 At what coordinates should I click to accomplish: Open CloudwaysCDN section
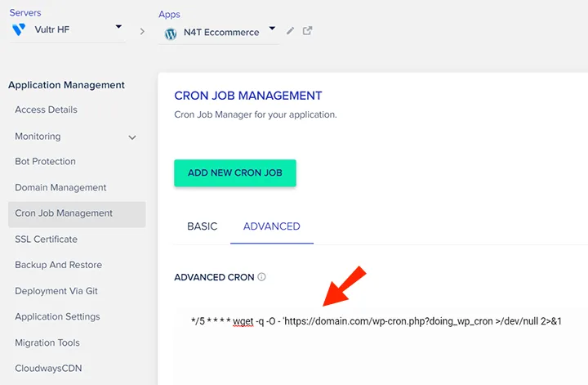coord(48,368)
